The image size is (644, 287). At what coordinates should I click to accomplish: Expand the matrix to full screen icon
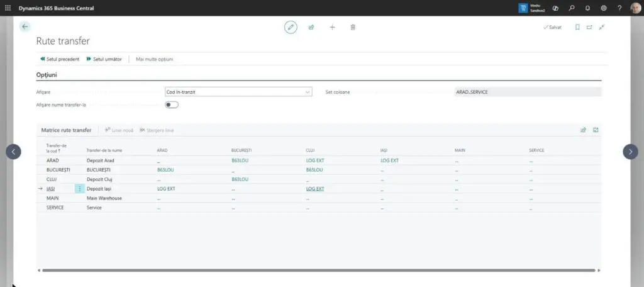click(596, 130)
